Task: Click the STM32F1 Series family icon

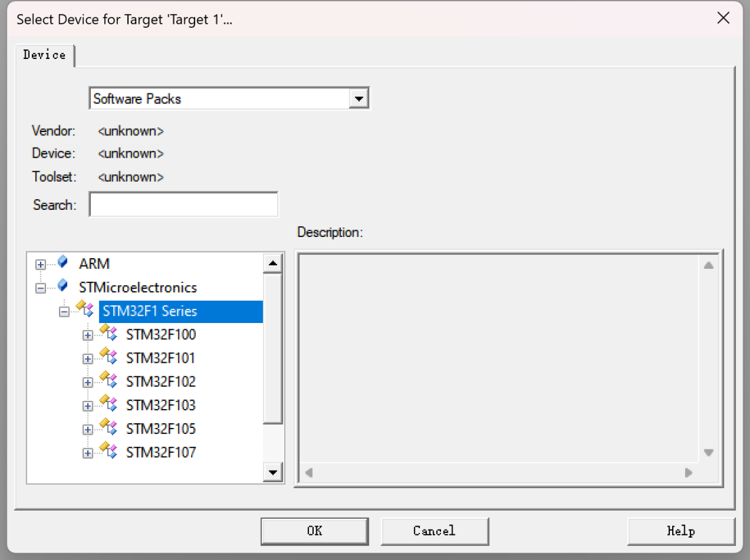Action: pos(85,309)
